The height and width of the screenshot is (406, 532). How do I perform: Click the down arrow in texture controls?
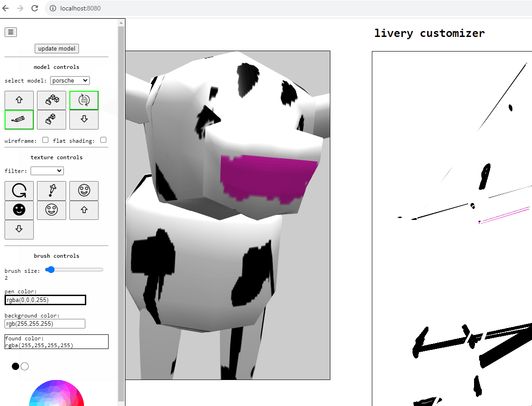tap(19, 229)
